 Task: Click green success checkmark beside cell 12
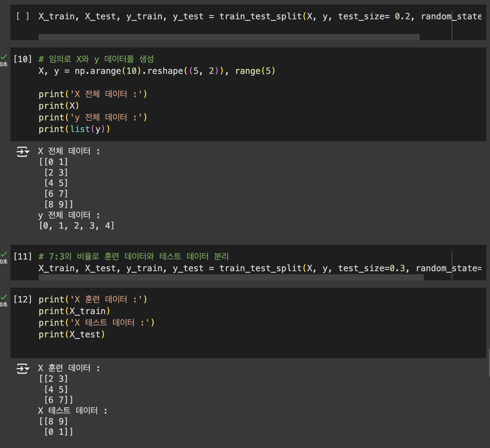pyautogui.click(x=4, y=297)
